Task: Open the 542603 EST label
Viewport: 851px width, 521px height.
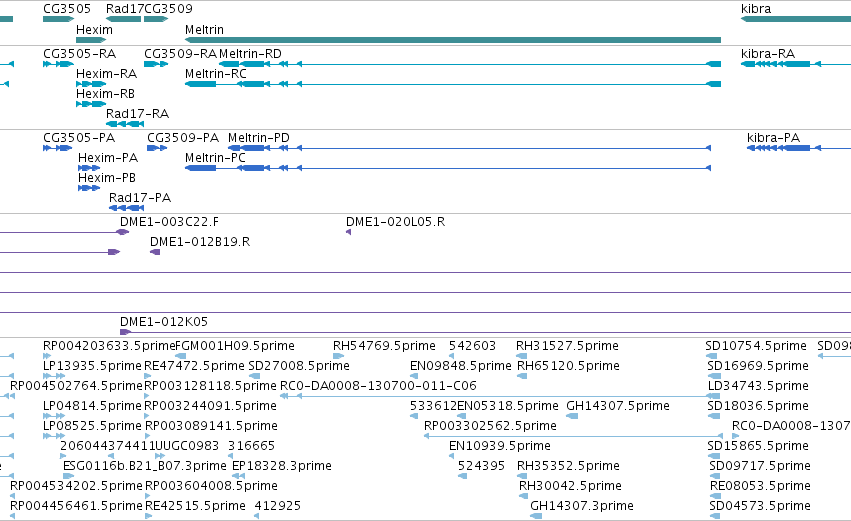Action: coord(472,346)
